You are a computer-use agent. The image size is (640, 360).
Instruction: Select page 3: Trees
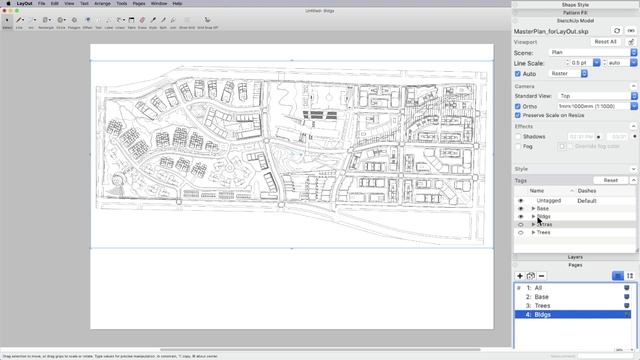(572, 306)
